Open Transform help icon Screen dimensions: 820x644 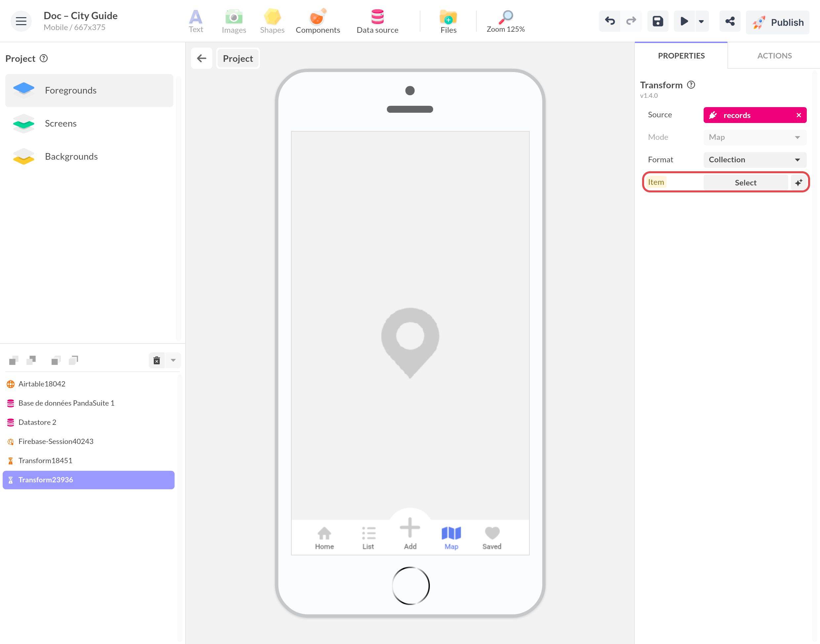(x=691, y=85)
